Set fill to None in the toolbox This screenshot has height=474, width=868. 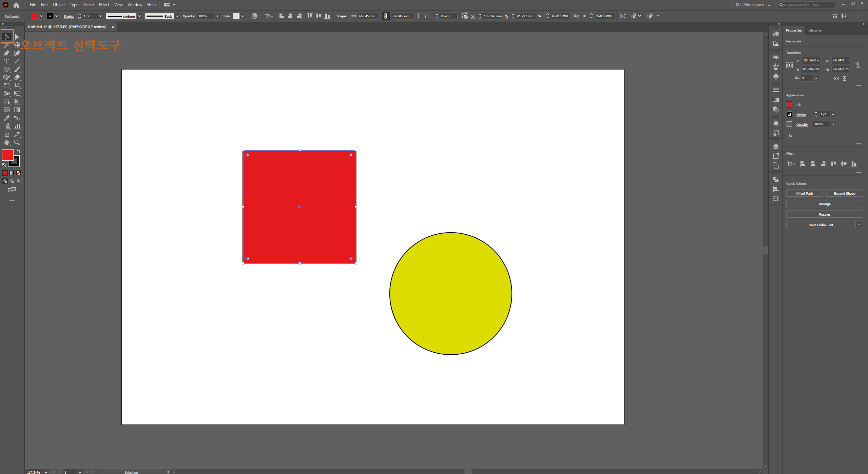[19, 173]
